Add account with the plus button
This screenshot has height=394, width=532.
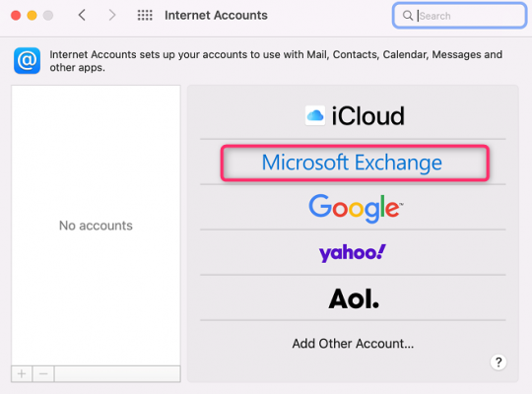pos(22,374)
